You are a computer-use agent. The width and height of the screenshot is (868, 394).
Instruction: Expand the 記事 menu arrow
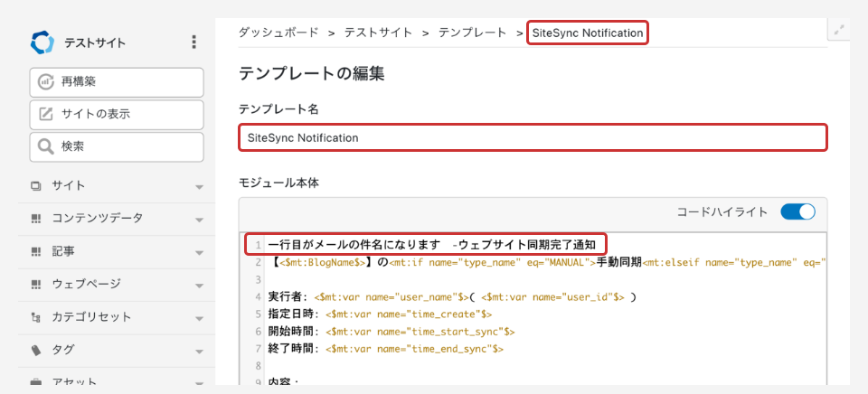[199, 251]
